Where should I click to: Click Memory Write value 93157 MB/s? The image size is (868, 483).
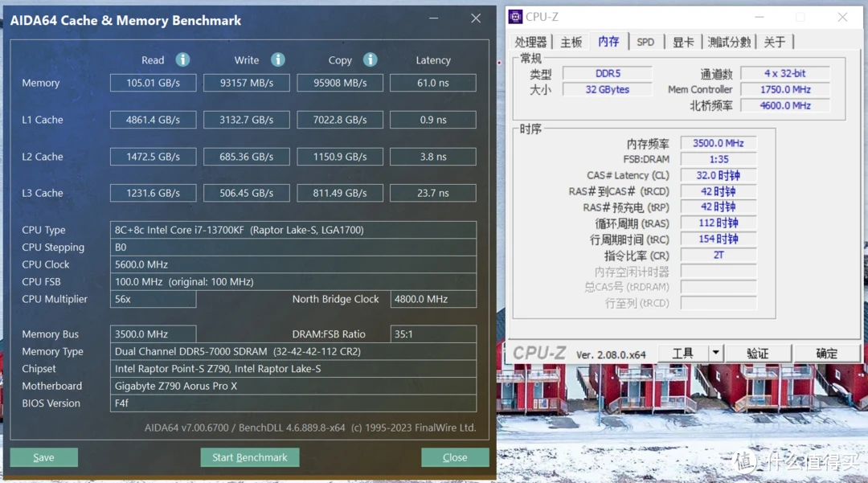pyautogui.click(x=247, y=83)
